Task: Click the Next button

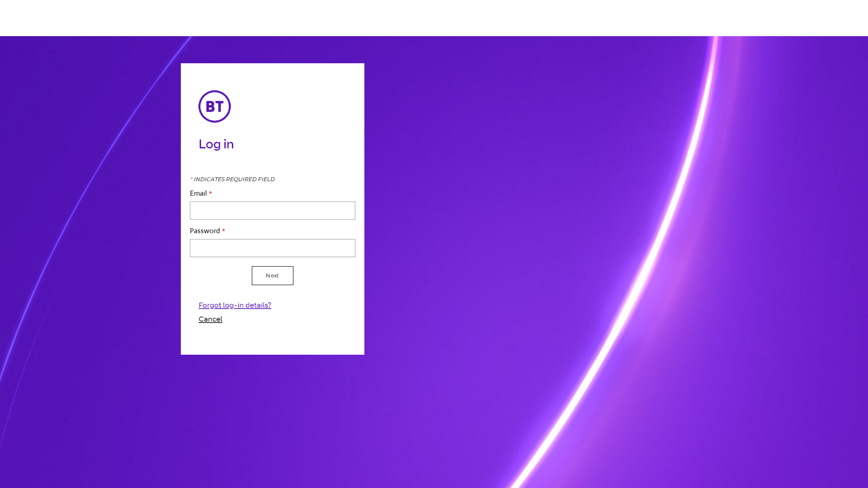Action: click(272, 275)
